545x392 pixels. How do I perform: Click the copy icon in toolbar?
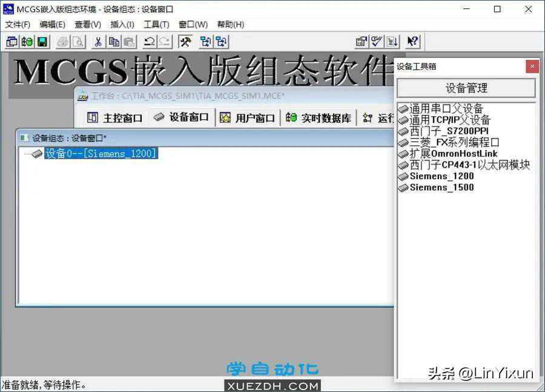[114, 42]
